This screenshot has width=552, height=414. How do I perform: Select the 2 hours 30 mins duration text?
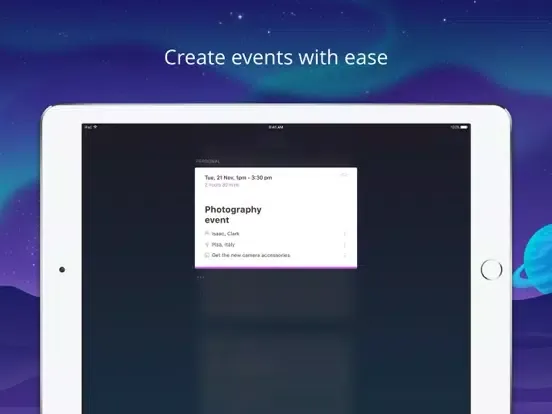[222, 185]
